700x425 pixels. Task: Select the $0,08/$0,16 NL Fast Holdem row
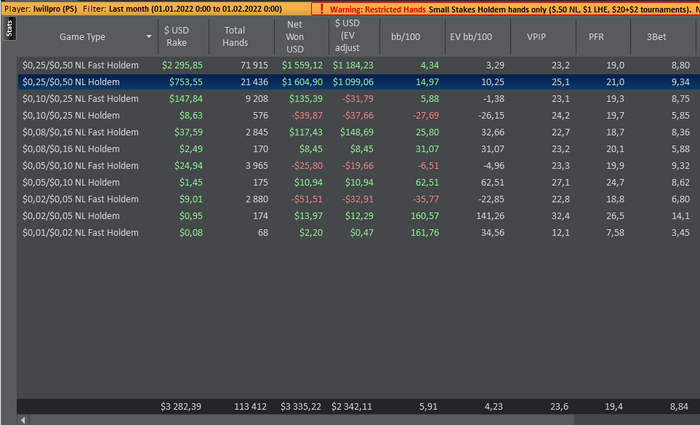(x=357, y=132)
